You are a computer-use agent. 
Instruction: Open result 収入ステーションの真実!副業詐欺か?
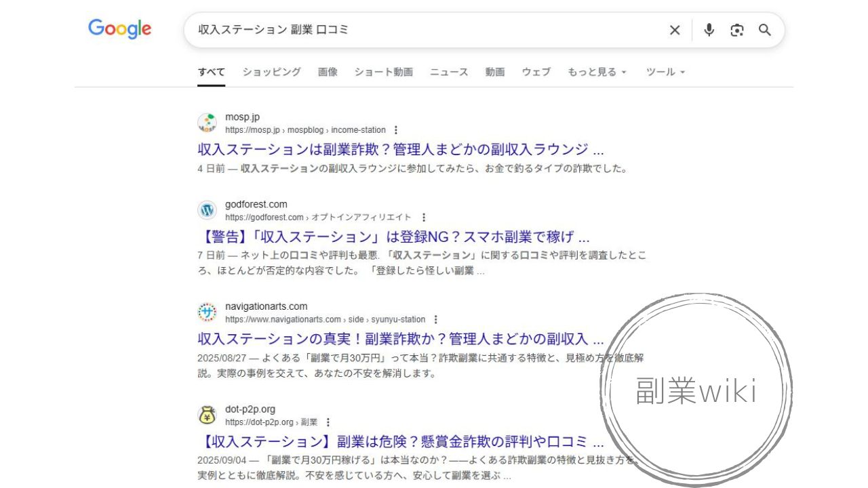[x=401, y=339]
